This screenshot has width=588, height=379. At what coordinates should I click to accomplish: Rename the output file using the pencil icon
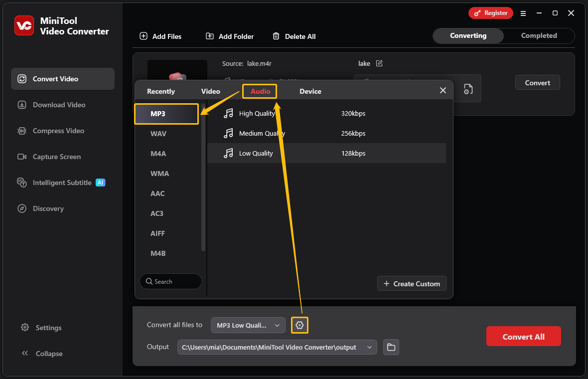pos(379,63)
